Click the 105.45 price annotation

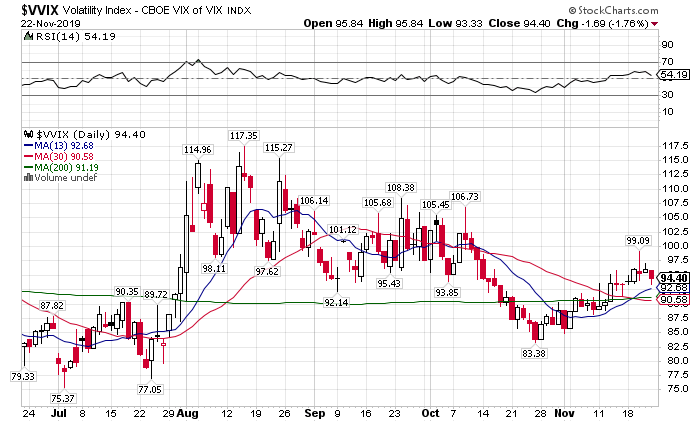click(x=436, y=204)
